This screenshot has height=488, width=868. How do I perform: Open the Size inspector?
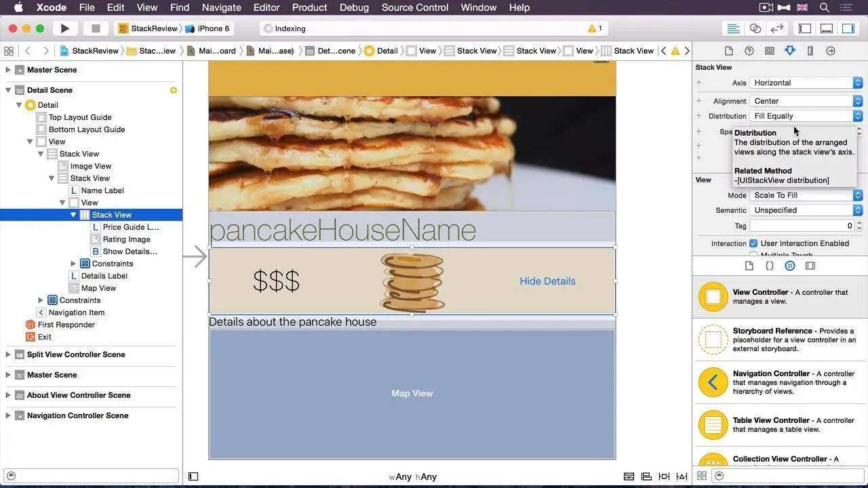click(810, 50)
